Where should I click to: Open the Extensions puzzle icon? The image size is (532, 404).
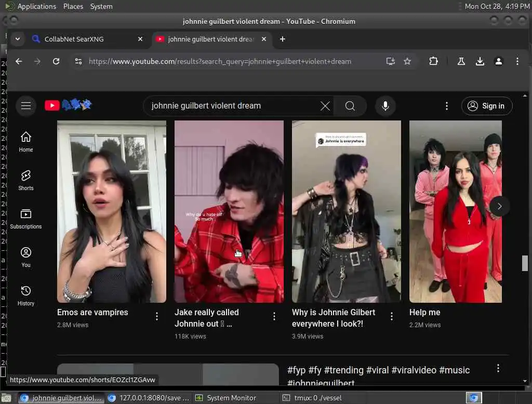pyautogui.click(x=433, y=61)
